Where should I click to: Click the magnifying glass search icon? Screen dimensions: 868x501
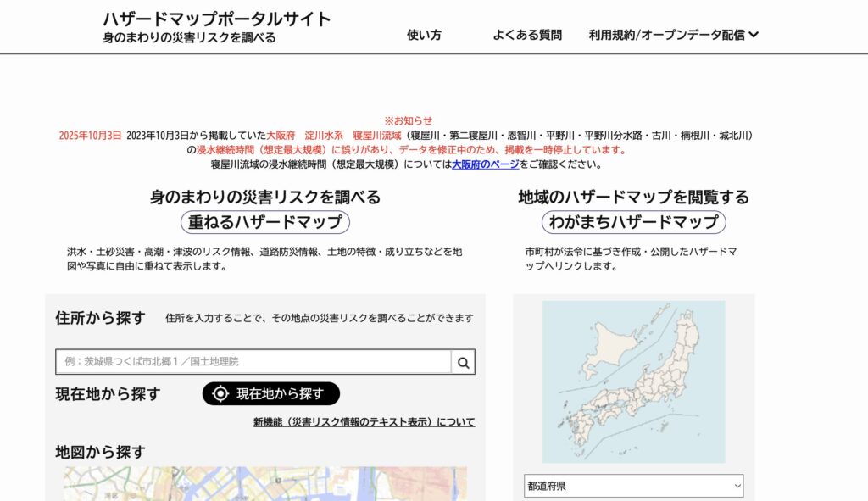tap(463, 362)
